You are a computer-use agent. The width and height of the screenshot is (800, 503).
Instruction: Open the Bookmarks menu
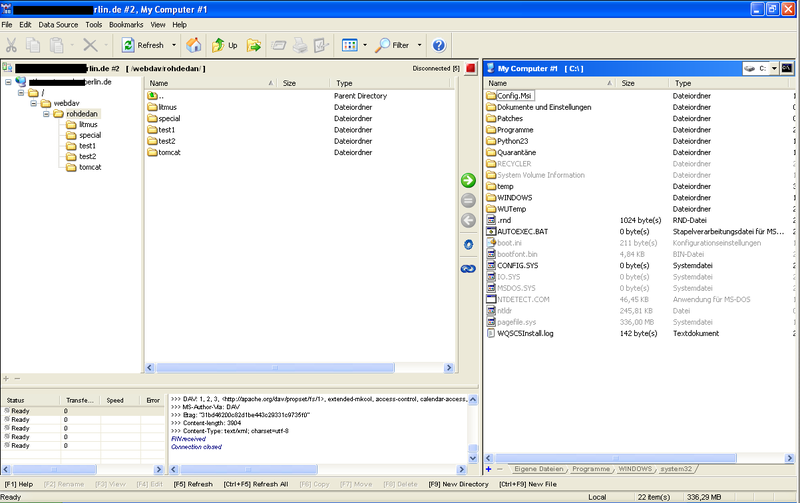[x=126, y=24]
